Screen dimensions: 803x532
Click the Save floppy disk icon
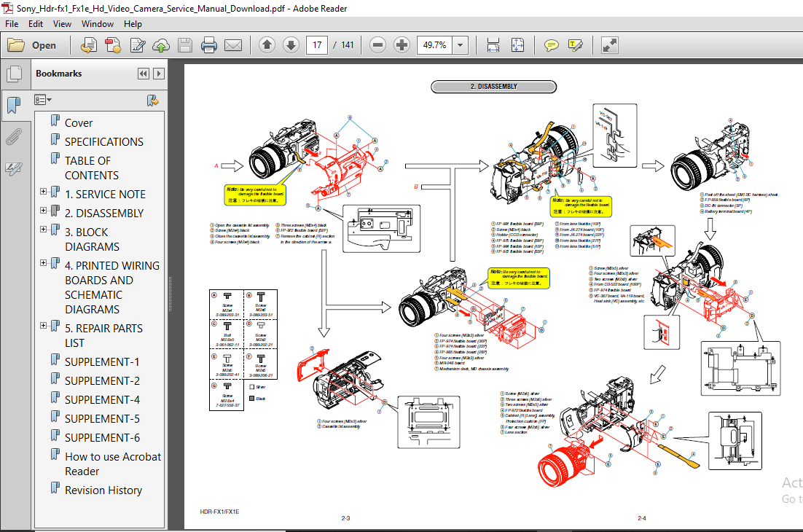point(185,46)
